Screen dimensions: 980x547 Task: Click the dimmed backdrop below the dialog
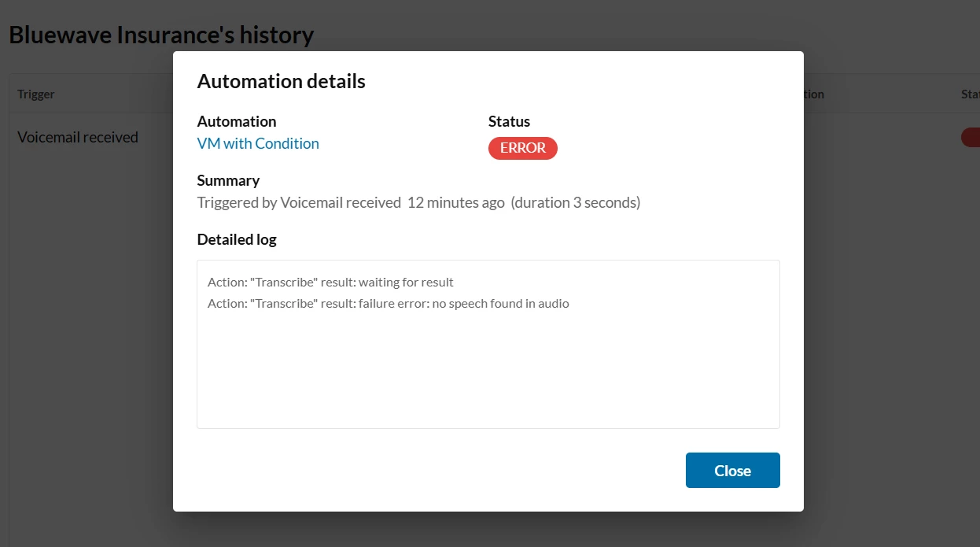(x=488, y=530)
